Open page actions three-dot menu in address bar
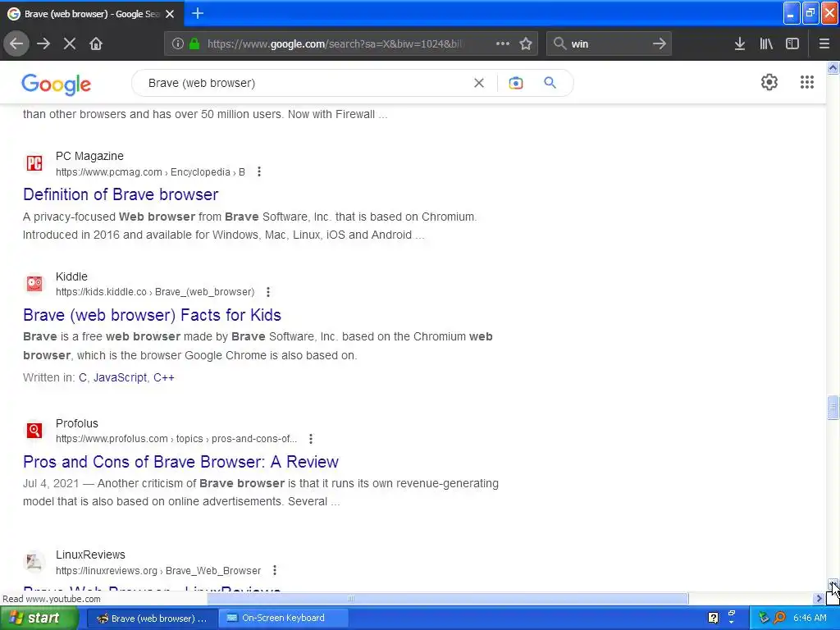The width and height of the screenshot is (840, 630). pos(503,43)
